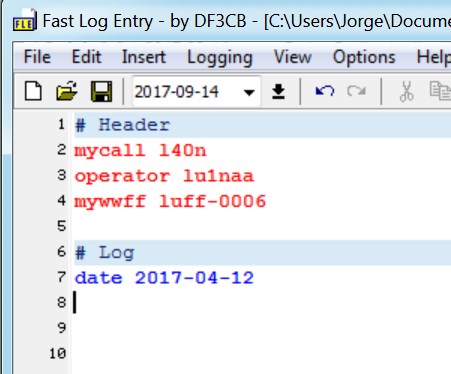Click the New file icon

34,91
